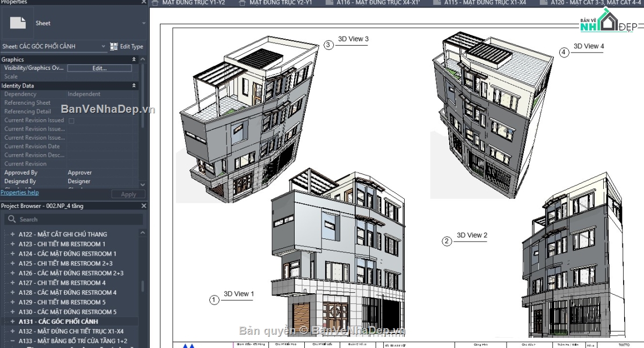The width and height of the screenshot is (644, 348).
Task: Toggle the Current Revision Issued checkbox
Action: coord(71,120)
